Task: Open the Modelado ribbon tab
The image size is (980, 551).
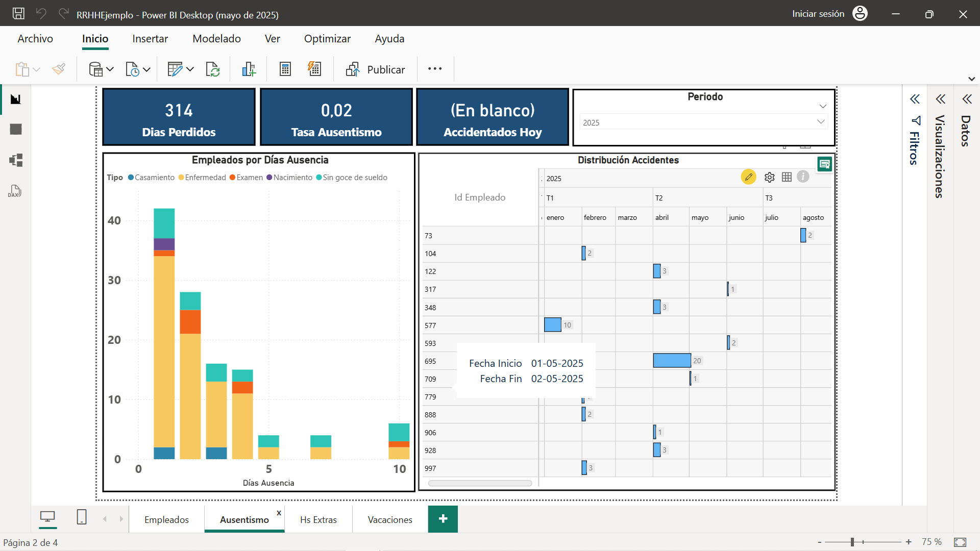Action: (x=216, y=39)
